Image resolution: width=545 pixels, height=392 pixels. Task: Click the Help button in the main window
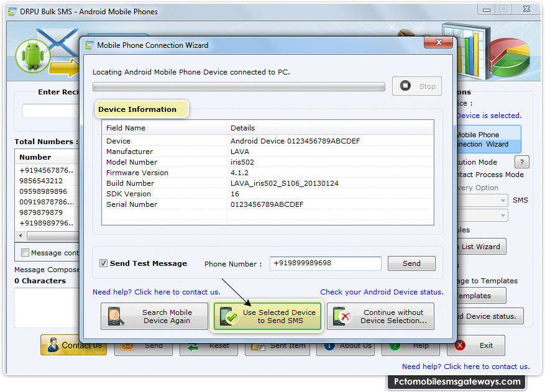pos(411,349)
